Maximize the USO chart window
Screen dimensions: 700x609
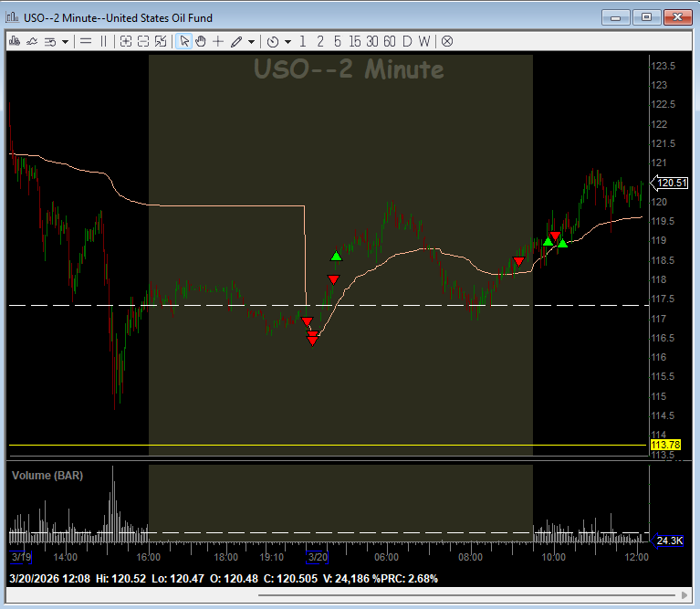click(x=646, y=17)
